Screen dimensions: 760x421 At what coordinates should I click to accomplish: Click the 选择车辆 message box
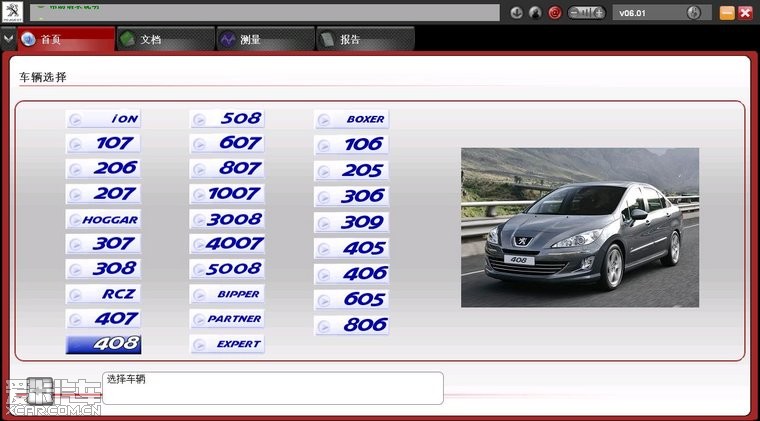click(x=273, y=388)
